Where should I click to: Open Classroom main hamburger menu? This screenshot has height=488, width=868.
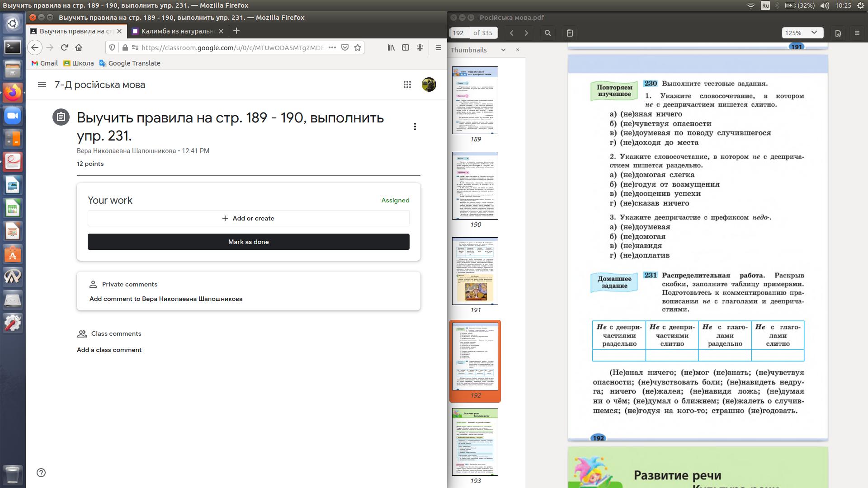pyautogui.click(x=42, y=84)
